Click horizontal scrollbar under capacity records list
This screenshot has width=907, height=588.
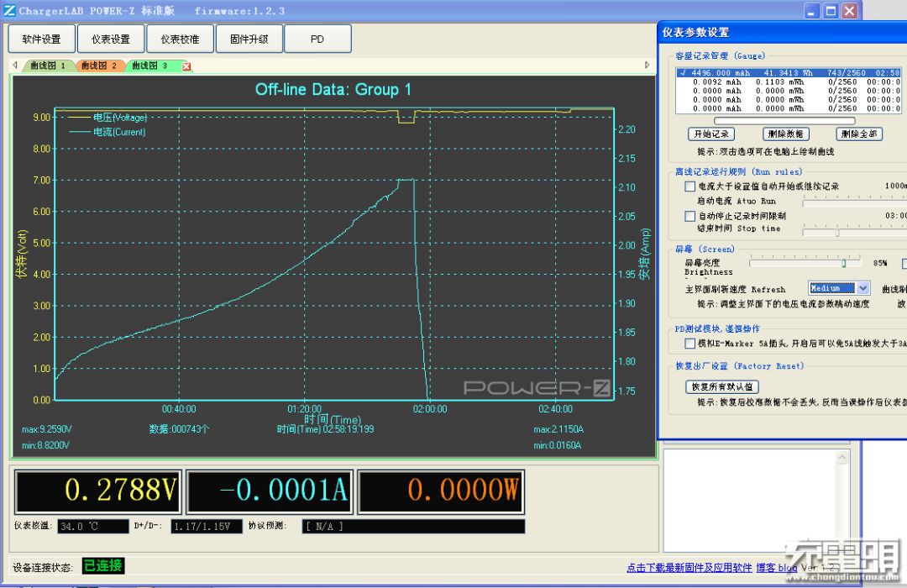pos(784,121)
